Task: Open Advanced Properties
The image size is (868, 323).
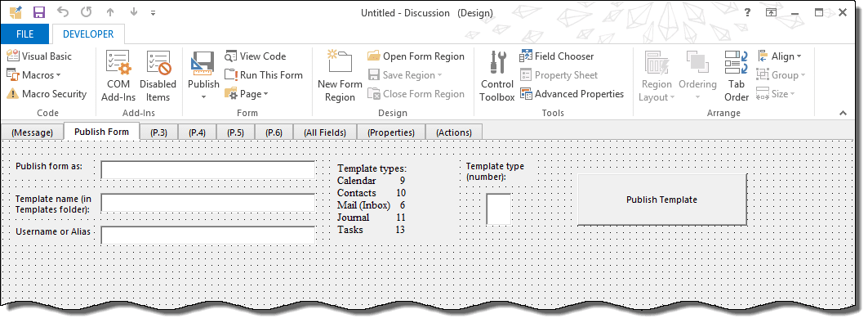Action: pyautogui.click(x=572, y=94)
